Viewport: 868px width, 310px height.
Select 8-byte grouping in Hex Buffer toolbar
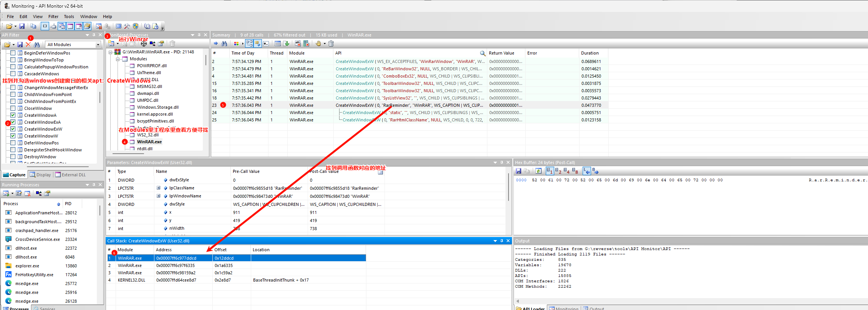575,171
